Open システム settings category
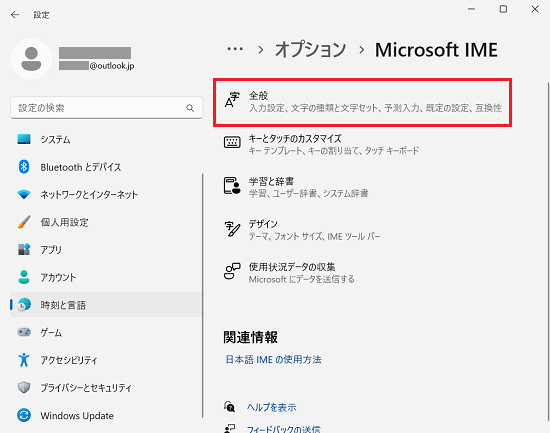This screenshot has height=433, width=550. [106, 139]
